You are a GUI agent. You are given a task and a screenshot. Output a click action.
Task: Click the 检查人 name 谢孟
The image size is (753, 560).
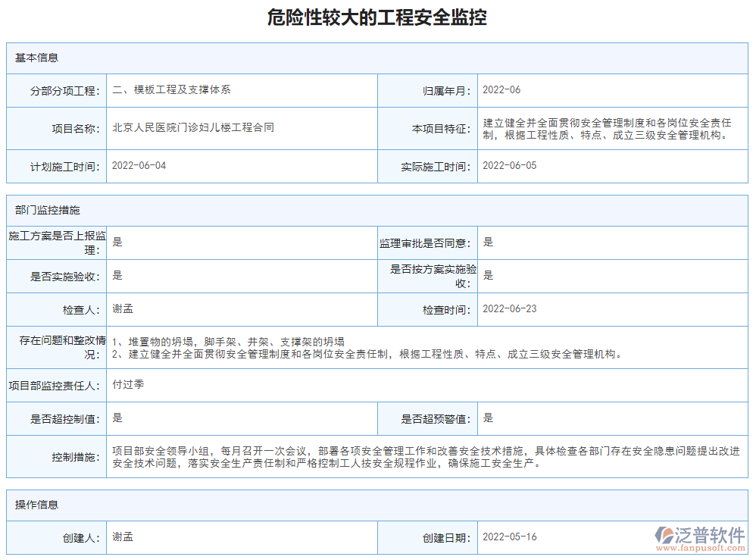pos(120,309)
